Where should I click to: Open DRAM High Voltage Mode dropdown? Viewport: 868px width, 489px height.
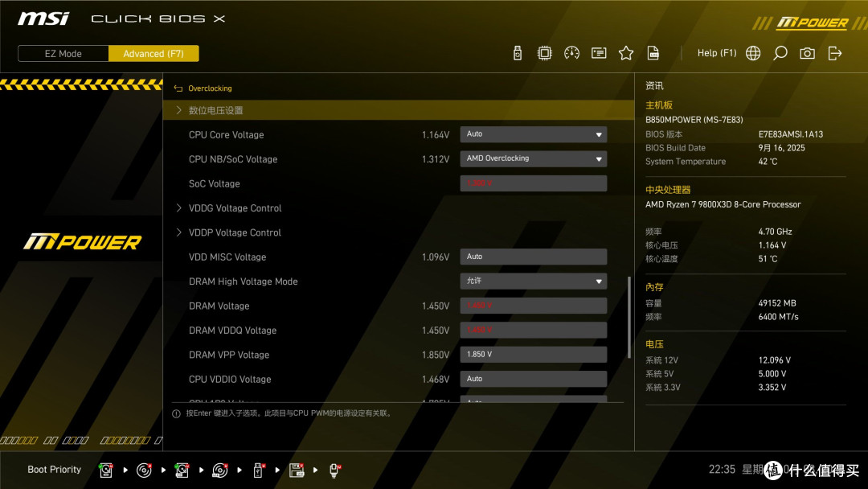point(533,281)
